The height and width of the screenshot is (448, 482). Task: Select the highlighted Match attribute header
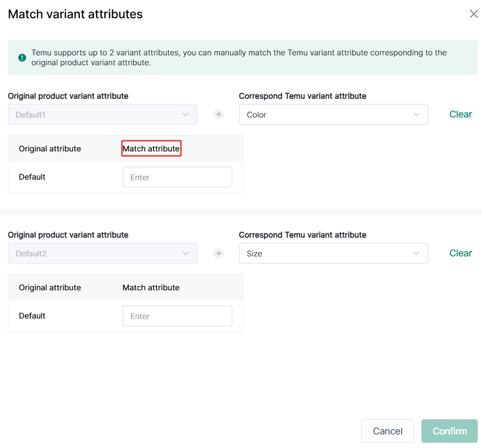point(151,148)
